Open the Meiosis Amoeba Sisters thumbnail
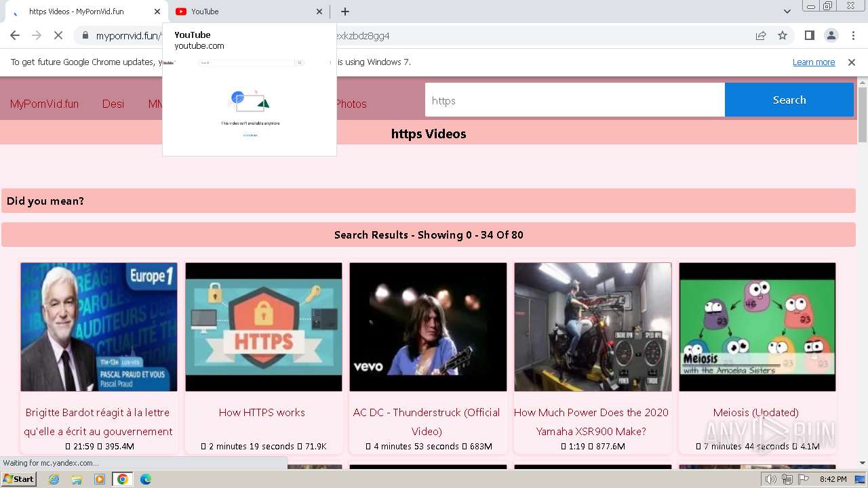 click(757, 327)
